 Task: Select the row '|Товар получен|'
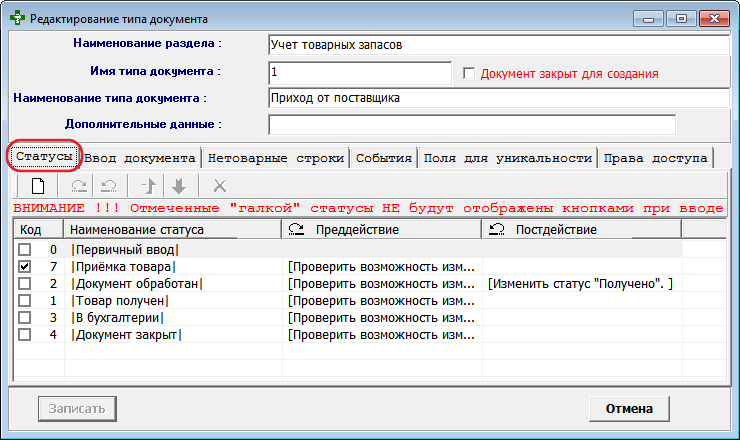[x=348, y=300]
